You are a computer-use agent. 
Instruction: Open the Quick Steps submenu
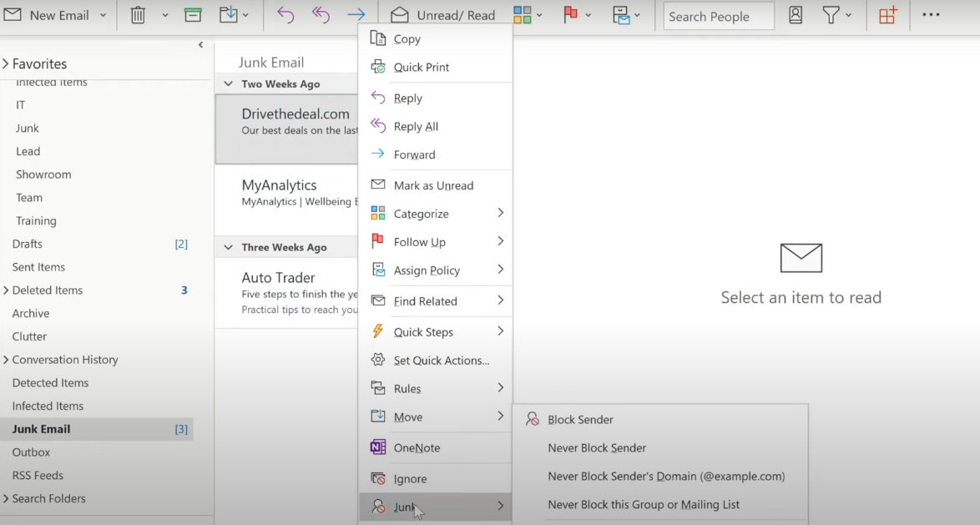pos(436,332)
